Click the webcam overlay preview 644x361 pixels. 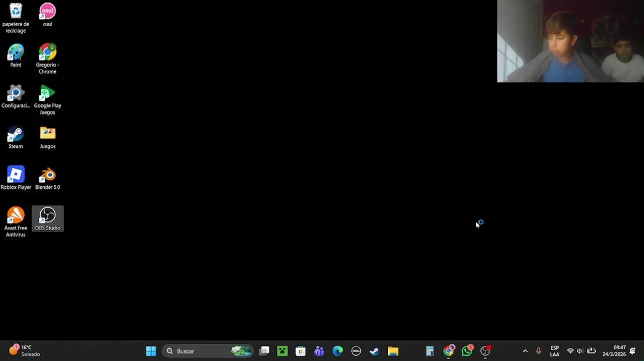570,41
